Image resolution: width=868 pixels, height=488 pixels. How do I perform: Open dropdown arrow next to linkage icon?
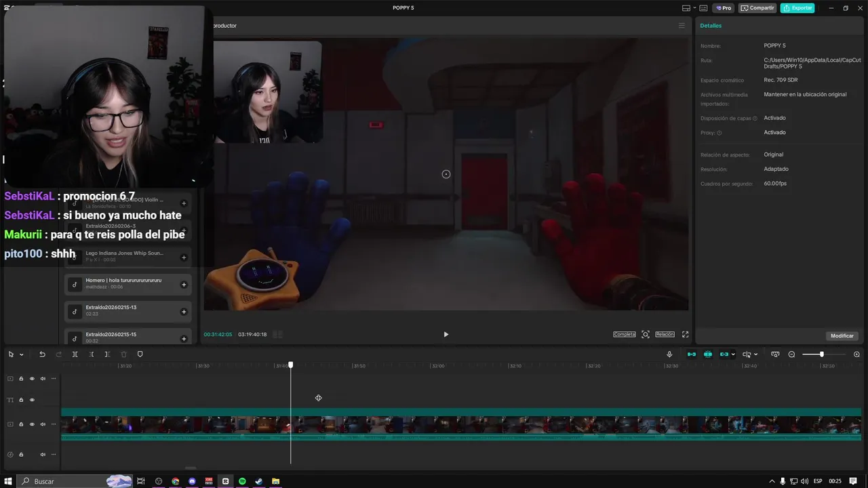(x=733, y=354)
